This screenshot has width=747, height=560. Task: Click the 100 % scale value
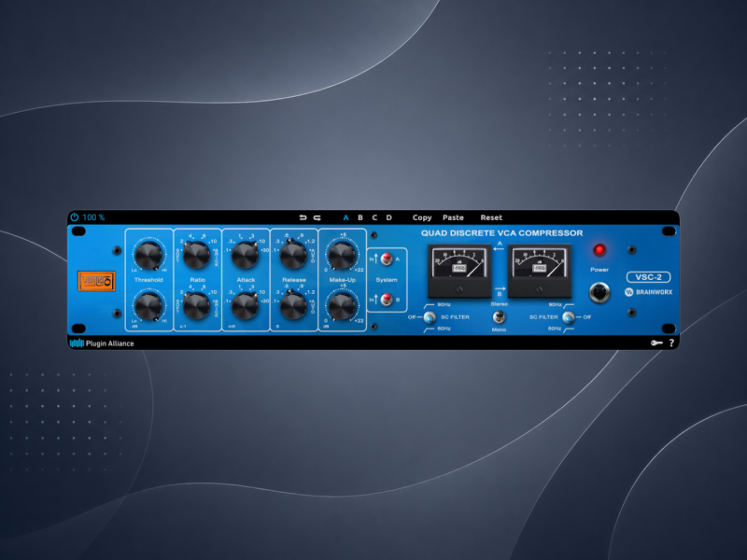[93, 217]
